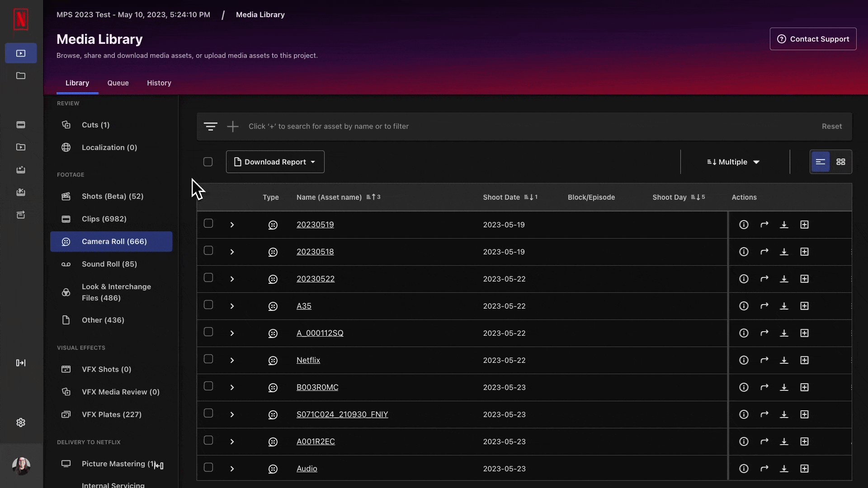
Task: Add 20230522 to collection
Action: tap(805, 279)
